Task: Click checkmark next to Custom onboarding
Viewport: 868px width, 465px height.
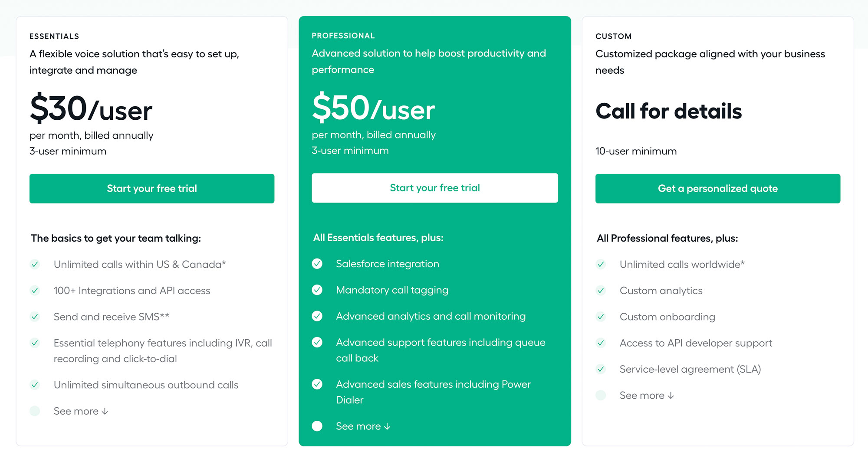Action: [x=601, y=317]
